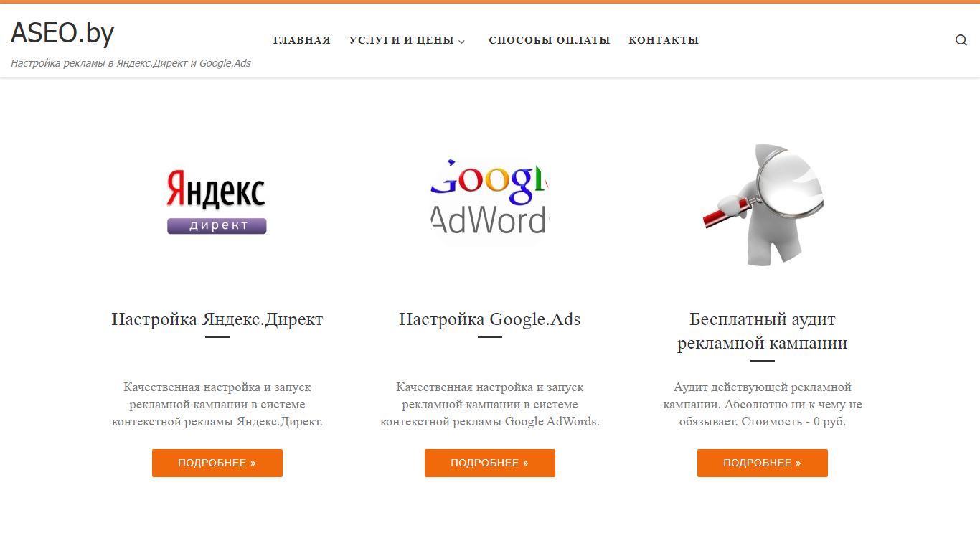Image resolution: width=980 pixels, height=551 pixels.
Task: Open the Главная menu item
Action: [302, 40]
